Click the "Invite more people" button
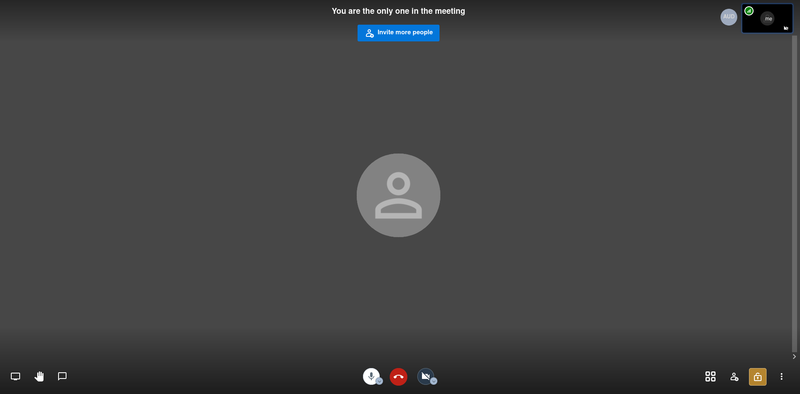The width and height of the screenshot is (800, 394). [x=398, y=33]
